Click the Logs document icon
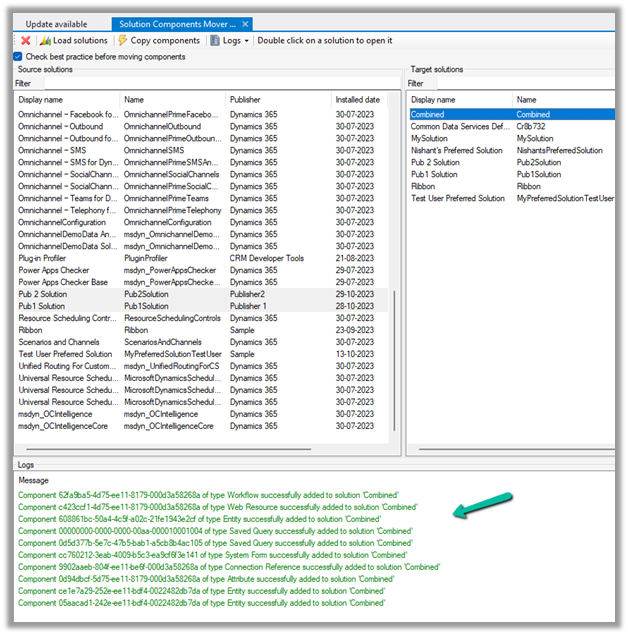This screenshot has width=628, height=635. coord(215,40)
